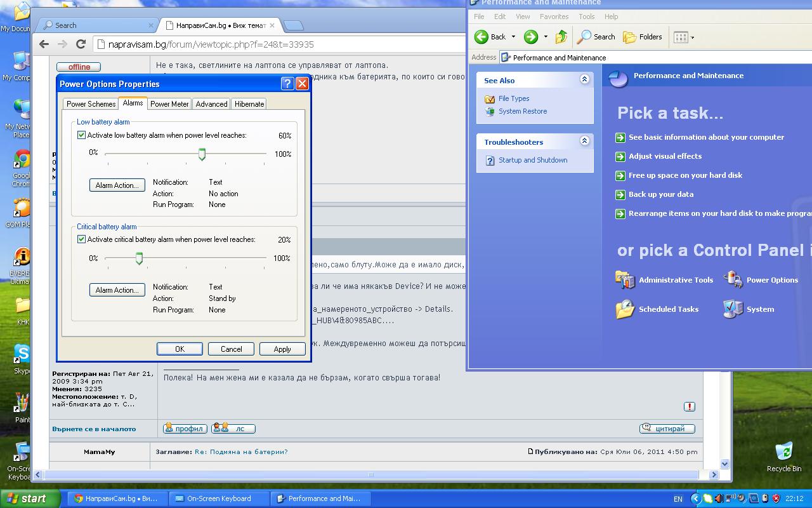Viewport: 812px width, 508px height.
Task: Open the Scheduled Tasks icon
Action: coord(625,309)
